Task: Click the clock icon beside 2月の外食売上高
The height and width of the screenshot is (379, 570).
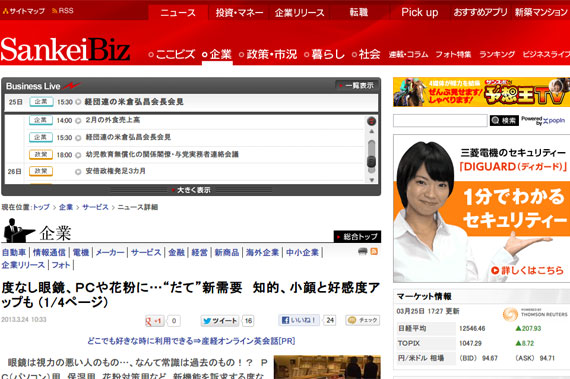Action: [78, 121]
